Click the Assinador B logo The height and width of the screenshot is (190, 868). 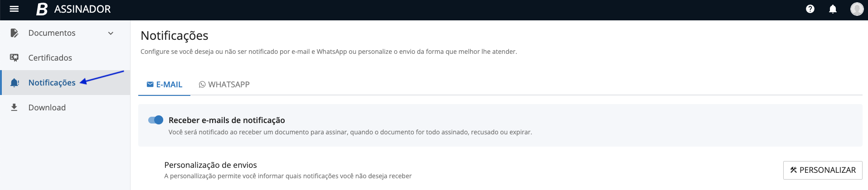42,9
